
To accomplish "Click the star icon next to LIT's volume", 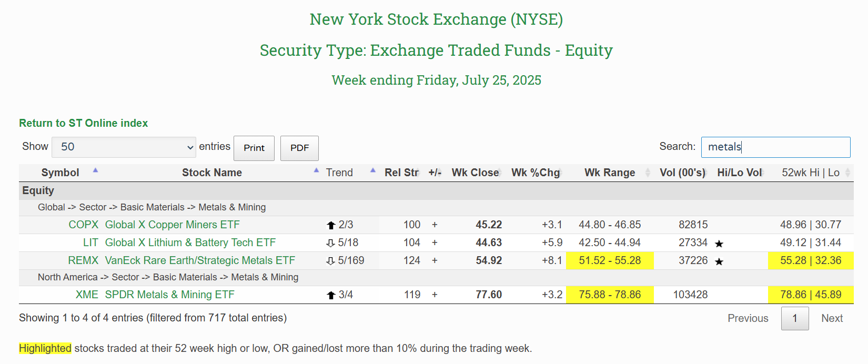I will pos(720,244).
